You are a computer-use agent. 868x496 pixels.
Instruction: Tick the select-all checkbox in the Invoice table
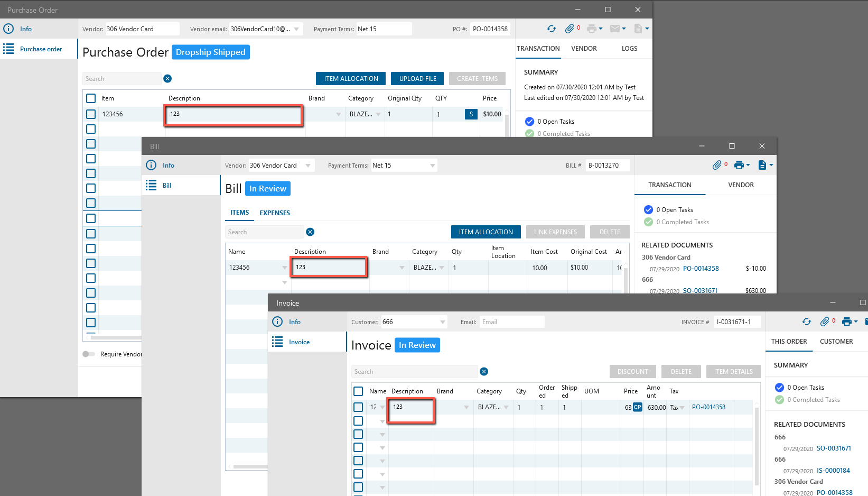coord(358,391)
